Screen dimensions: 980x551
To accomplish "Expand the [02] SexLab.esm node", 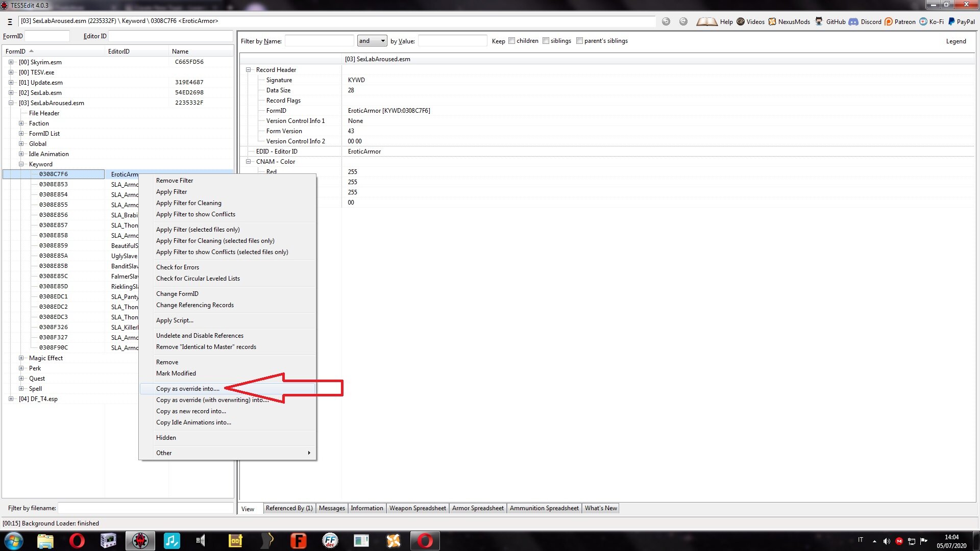I will tap(11, 93).
